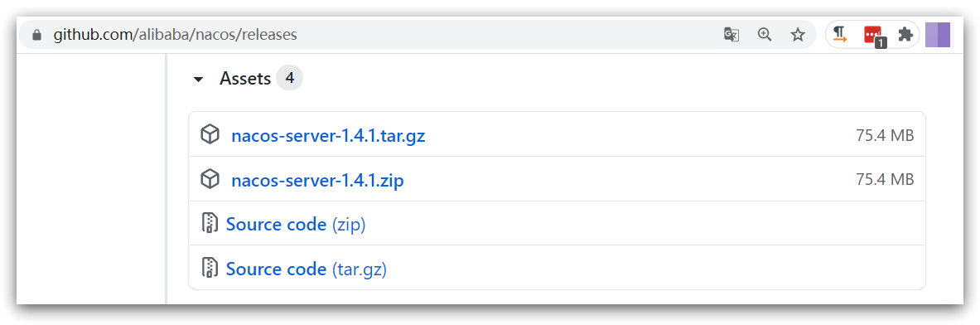Open the Google Translate page icon
This screenshot has width=980, height=325.
(x=731, y=35)
